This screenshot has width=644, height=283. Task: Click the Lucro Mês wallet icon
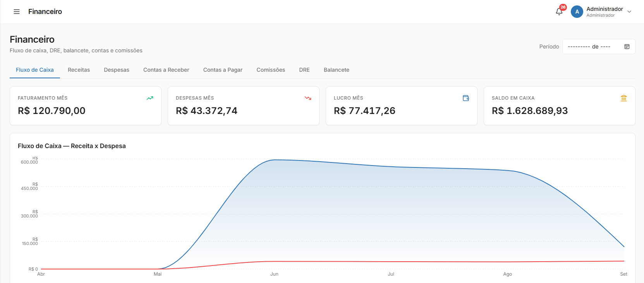click(x=466, y=98)
